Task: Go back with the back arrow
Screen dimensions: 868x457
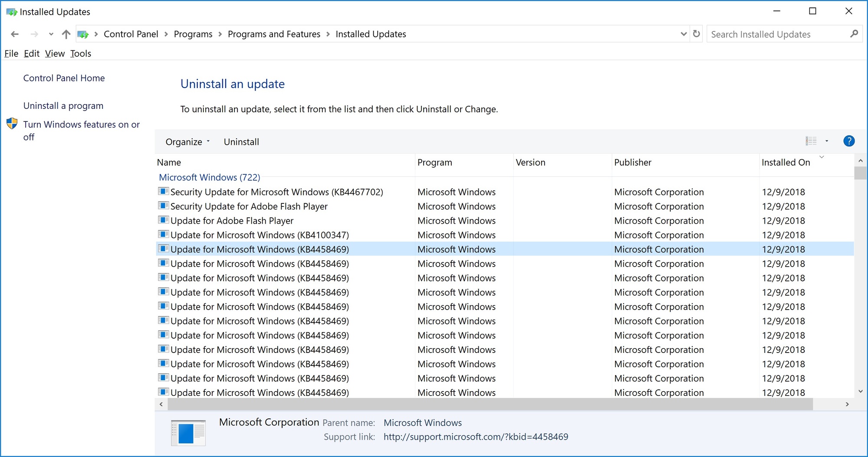Action: 15,34
